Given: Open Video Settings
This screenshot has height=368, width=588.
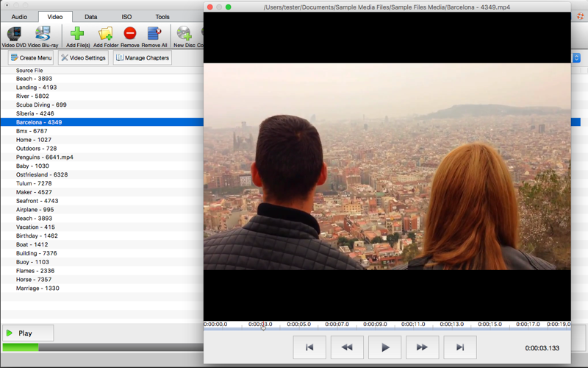Looking at the screenshot, I should click(83, 58).
